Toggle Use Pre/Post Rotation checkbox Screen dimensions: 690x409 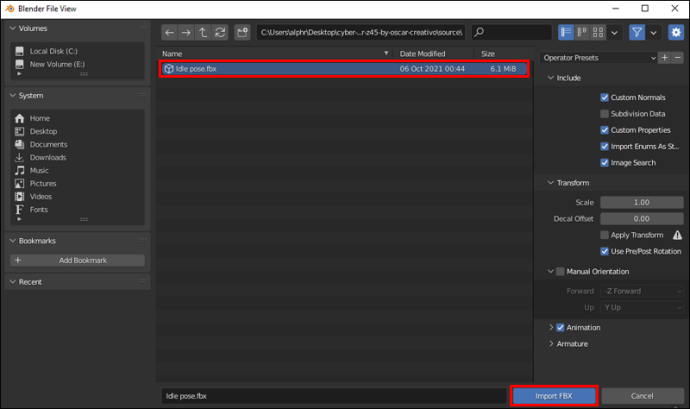[604, 251]
